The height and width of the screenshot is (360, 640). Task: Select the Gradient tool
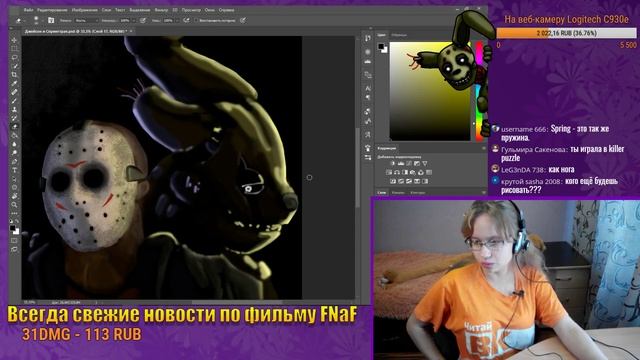point(14,135)
